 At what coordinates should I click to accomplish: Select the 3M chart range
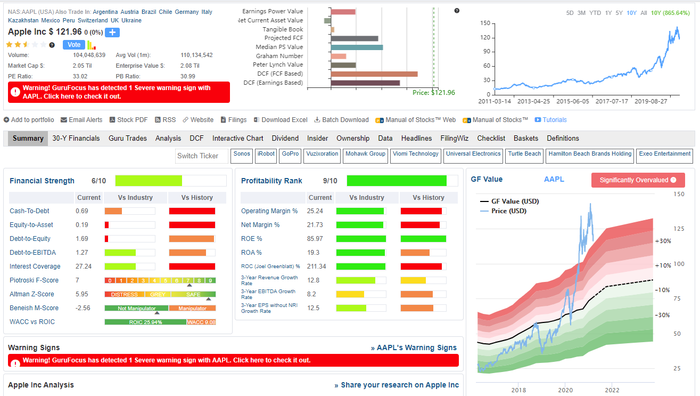pyautogui.click(x=581, y=13)
